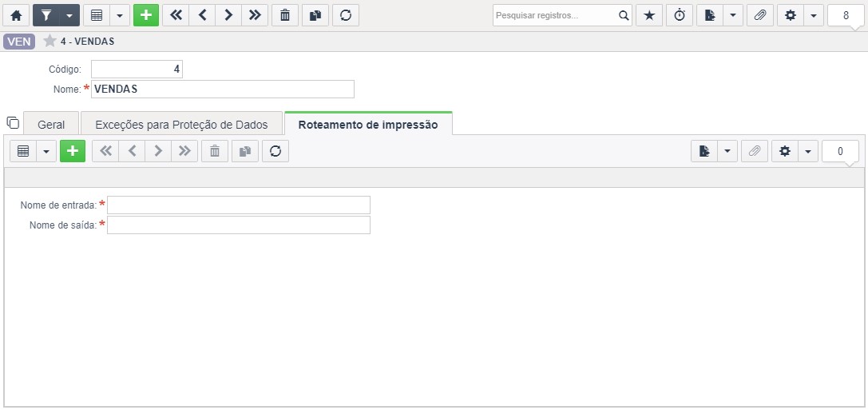
Task: Expand the filter dropdown arrow
Action: [69, 15]
